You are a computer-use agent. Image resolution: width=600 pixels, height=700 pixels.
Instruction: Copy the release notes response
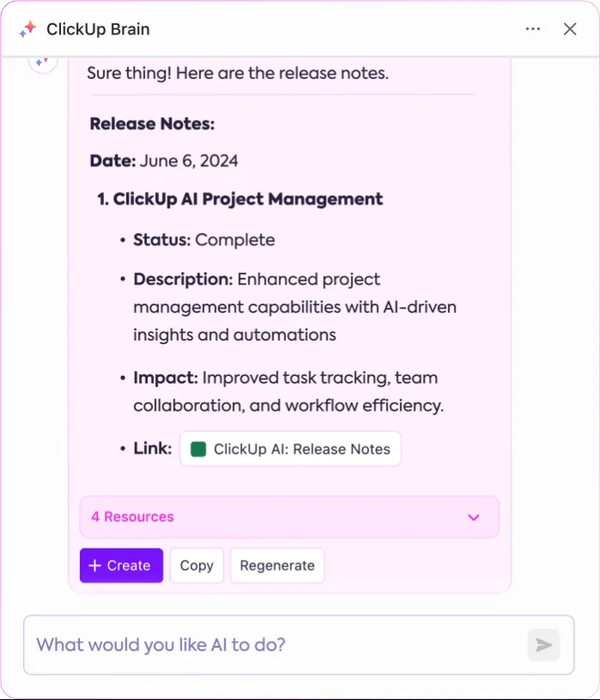pyautogui.click(x=197, y=566)
